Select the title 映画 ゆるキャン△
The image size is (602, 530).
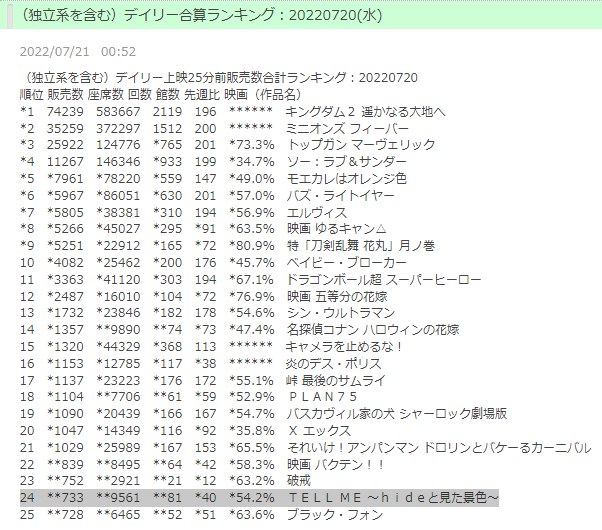coord(337,229)
